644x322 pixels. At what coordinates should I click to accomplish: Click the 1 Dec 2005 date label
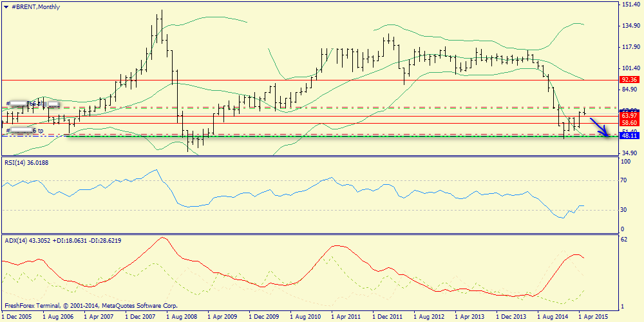tap(17, 317)
